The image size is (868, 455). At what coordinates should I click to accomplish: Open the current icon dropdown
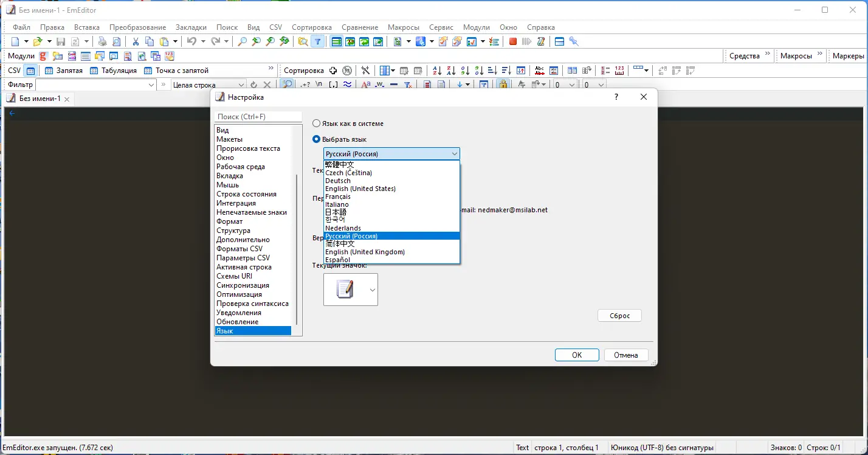click(373, 290)
